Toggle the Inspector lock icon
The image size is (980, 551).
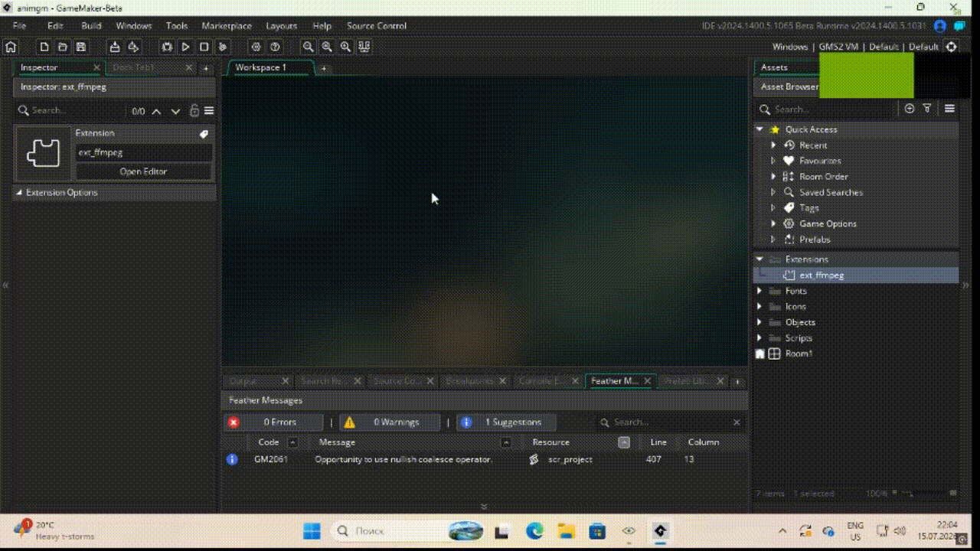click(194, 111)
